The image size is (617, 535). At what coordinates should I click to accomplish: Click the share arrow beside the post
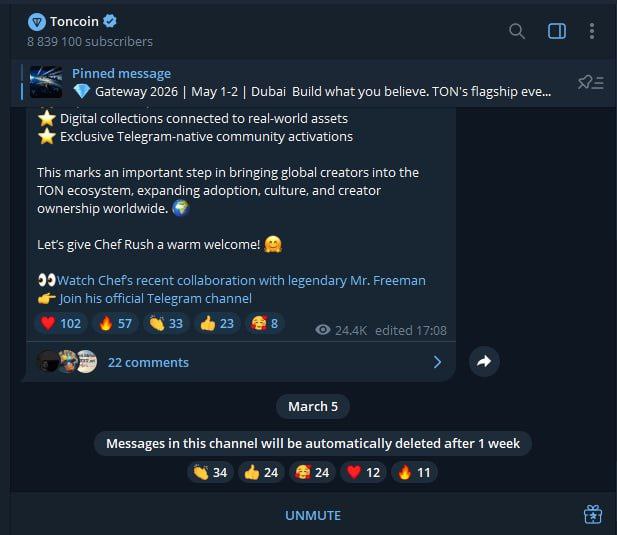point(484,362)
